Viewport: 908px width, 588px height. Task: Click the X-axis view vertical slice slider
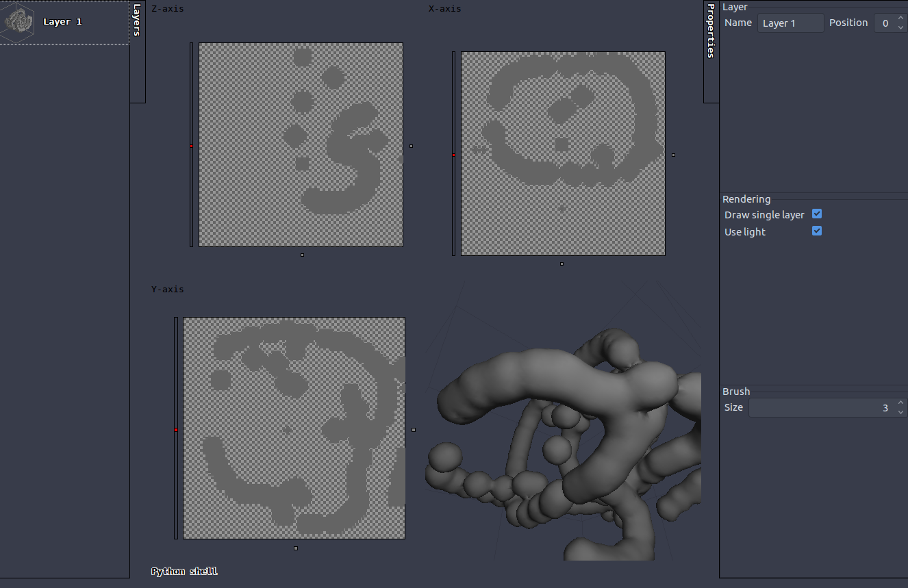pyautogui.click(x=454, y=153)
